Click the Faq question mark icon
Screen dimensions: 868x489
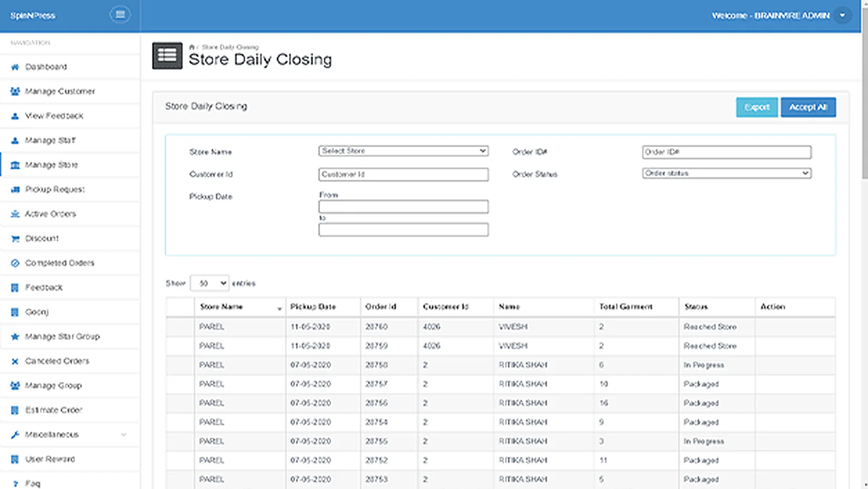pyautogui.click(x=15, y=484)
